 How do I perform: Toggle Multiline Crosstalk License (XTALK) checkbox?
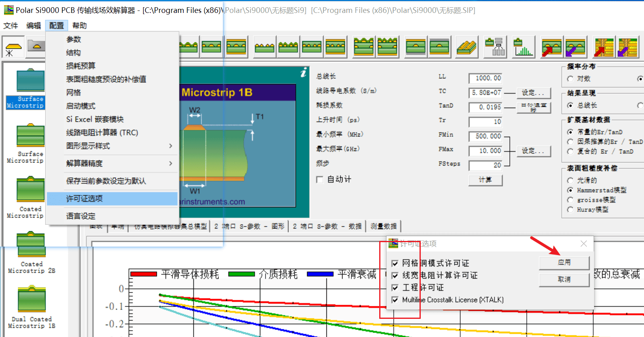pyautogui.click(x=395, y=300)
